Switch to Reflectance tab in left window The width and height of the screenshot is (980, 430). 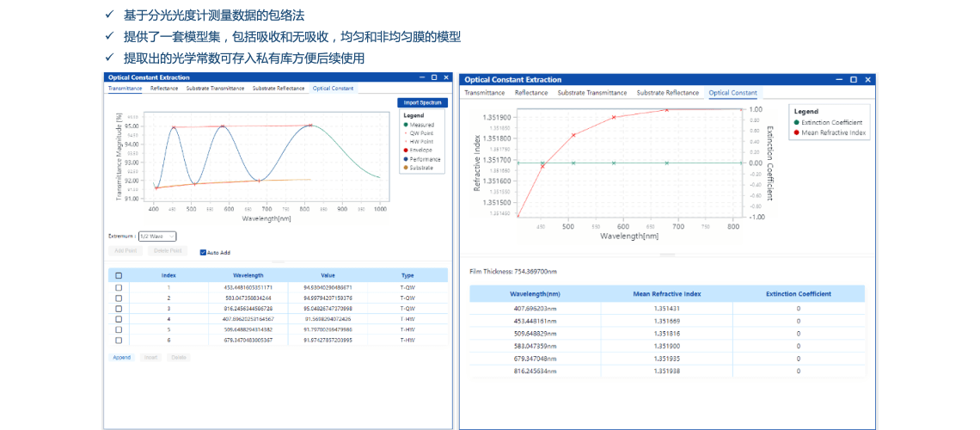[x=164, y=89]
